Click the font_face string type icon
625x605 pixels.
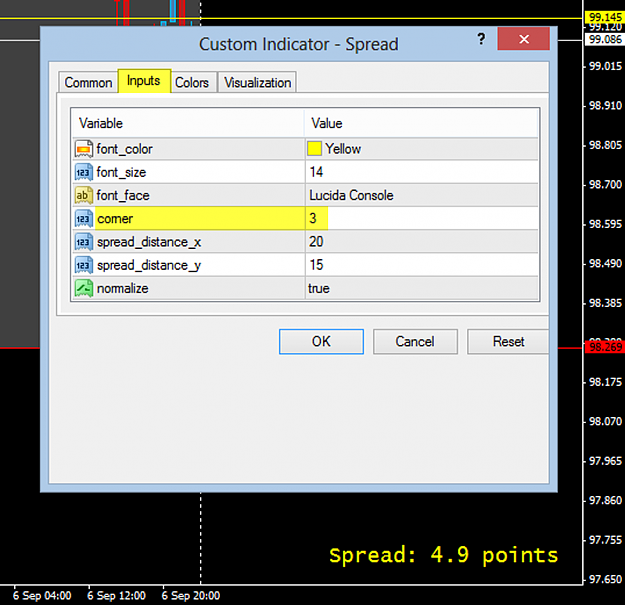coord(84,196)
